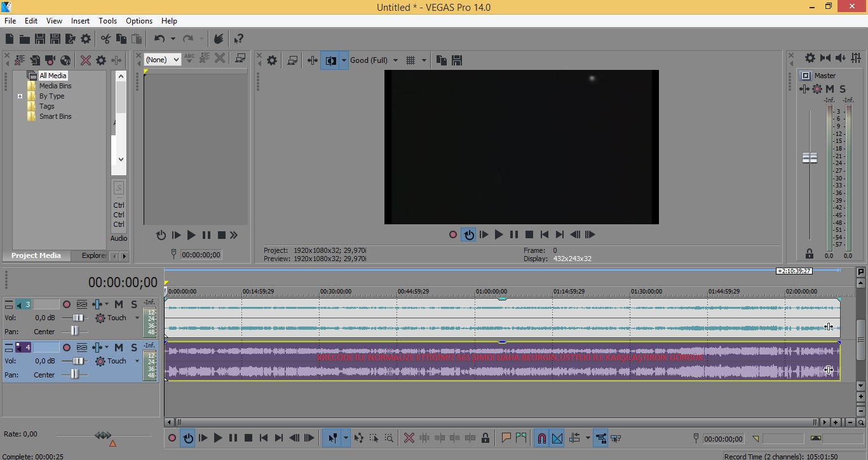This screenshot has width=868, height=460.
Task: Open Normal Edit tool dropdown arrow
Action: point(346,438)
